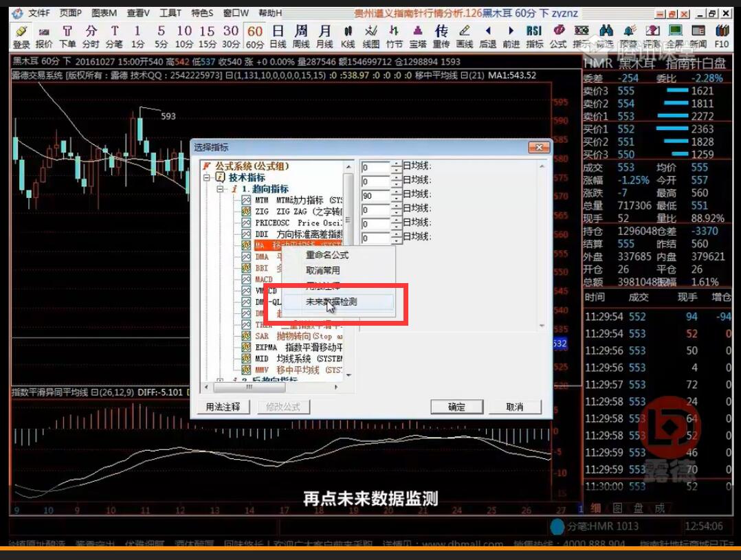Screen dimensions: 741x560
Task: Select the 60分 period icon
Action: click(255, 36)
